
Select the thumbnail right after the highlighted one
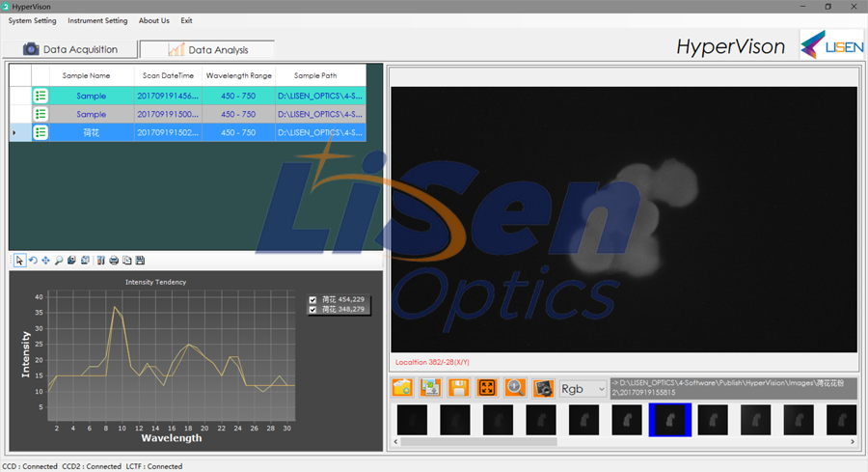click(713, 420)
